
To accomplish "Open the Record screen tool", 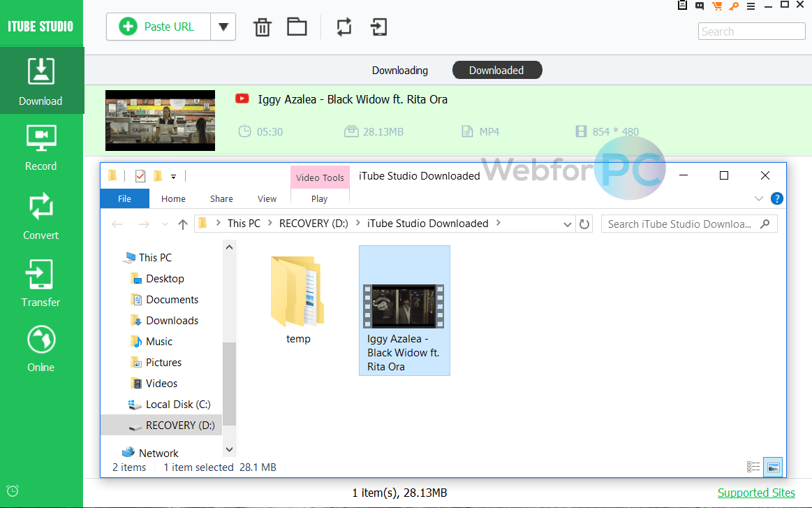I will point(42,147).
